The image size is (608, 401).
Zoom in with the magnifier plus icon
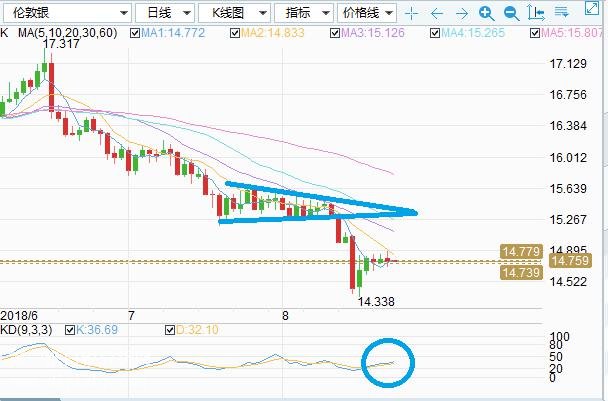point(486,14)
